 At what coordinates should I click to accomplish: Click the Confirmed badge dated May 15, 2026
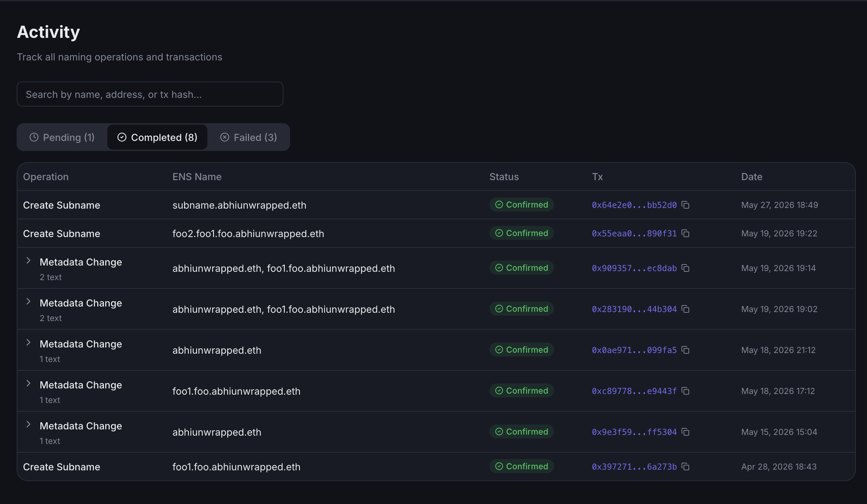(x=522, y=432)
